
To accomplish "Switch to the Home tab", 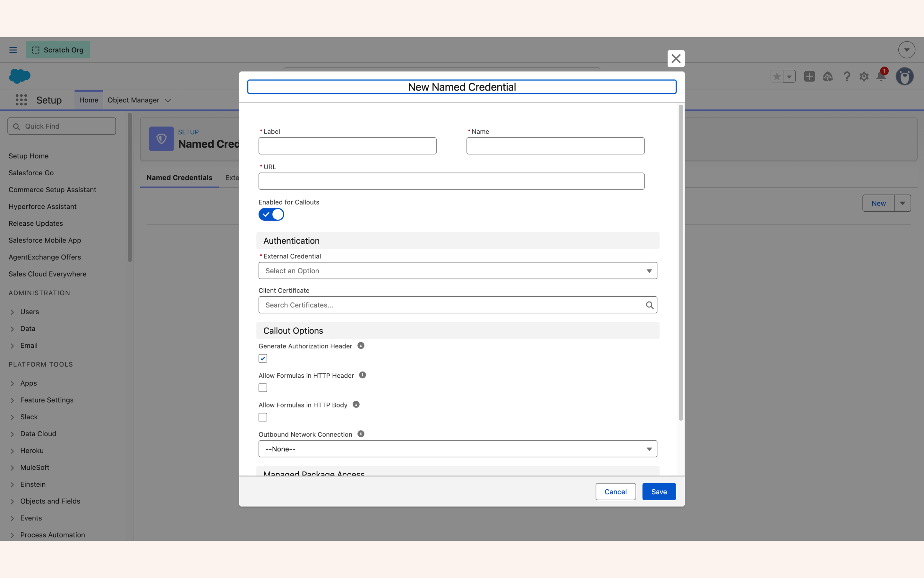I will pyautogui.click(x=89, y=100).
